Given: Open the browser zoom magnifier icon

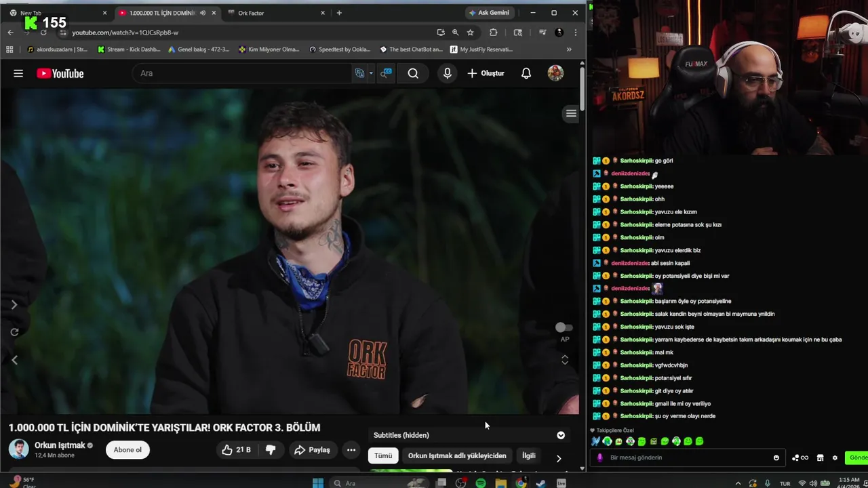Looking at the screenshot, I should pos(455,32).
